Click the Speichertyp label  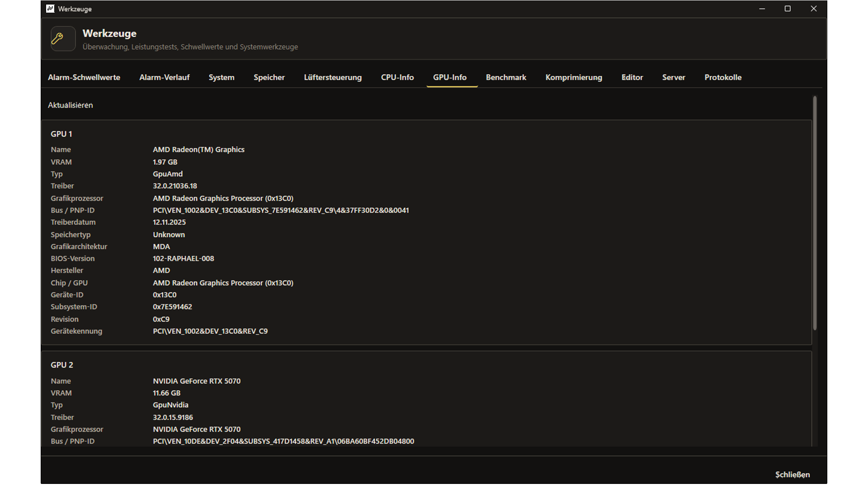pos(71,235)
